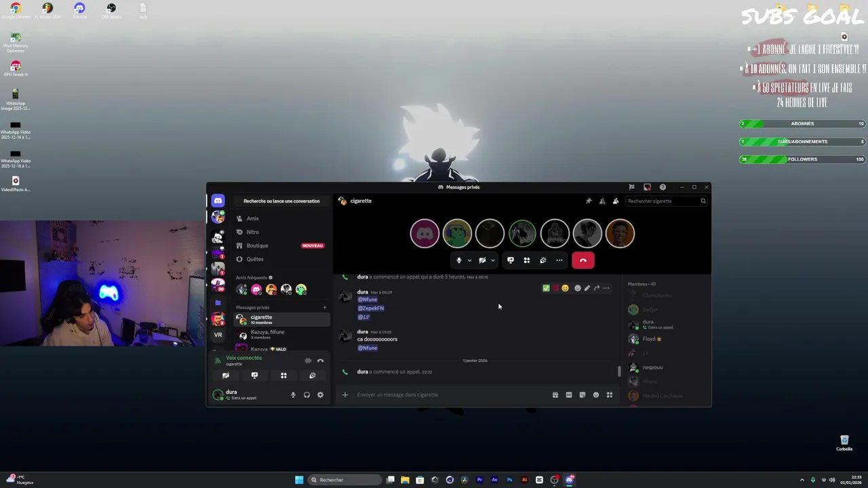Add a reaction to dura's message

click(578, 288)
